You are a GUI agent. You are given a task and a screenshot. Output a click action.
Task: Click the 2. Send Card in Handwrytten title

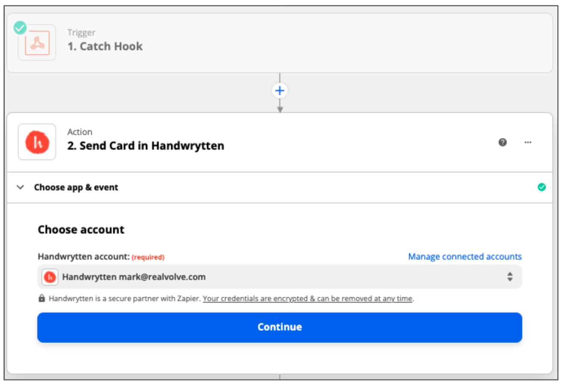pyautogui.click(x=146, y=146)
